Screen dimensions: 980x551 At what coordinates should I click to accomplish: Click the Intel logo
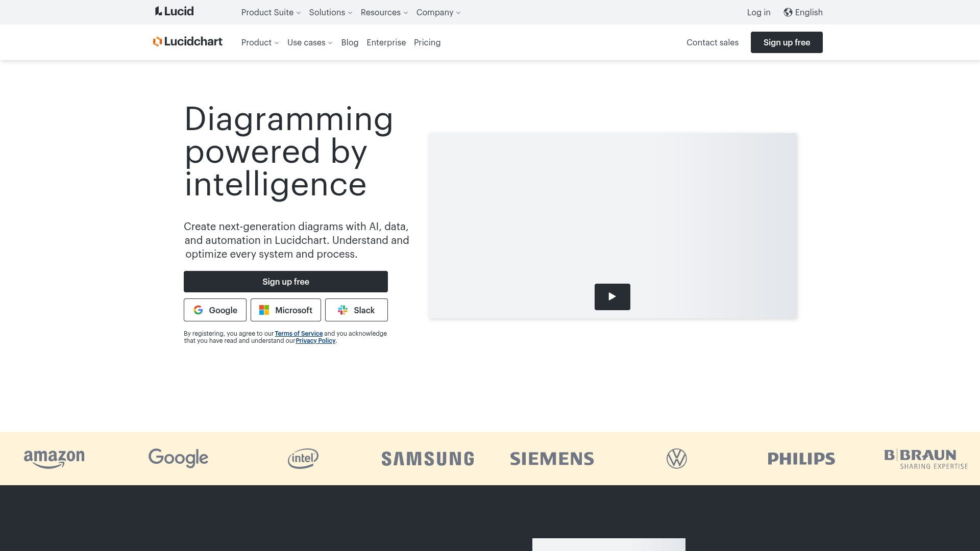[x=303, y=459]
